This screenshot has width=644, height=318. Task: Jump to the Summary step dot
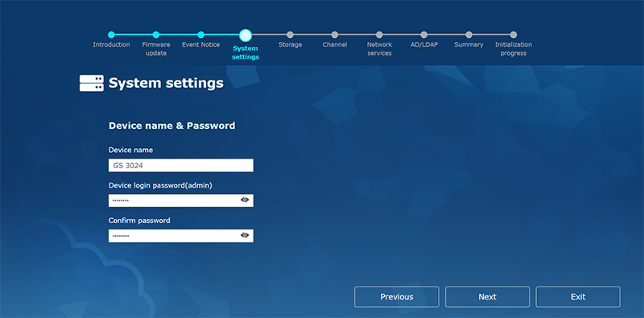(x=469, y=35)
